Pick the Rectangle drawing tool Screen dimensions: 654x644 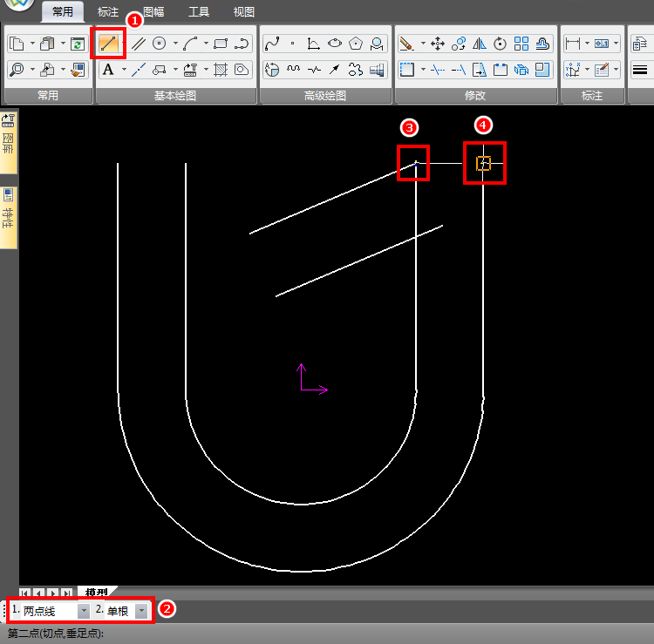click(220, 43)
